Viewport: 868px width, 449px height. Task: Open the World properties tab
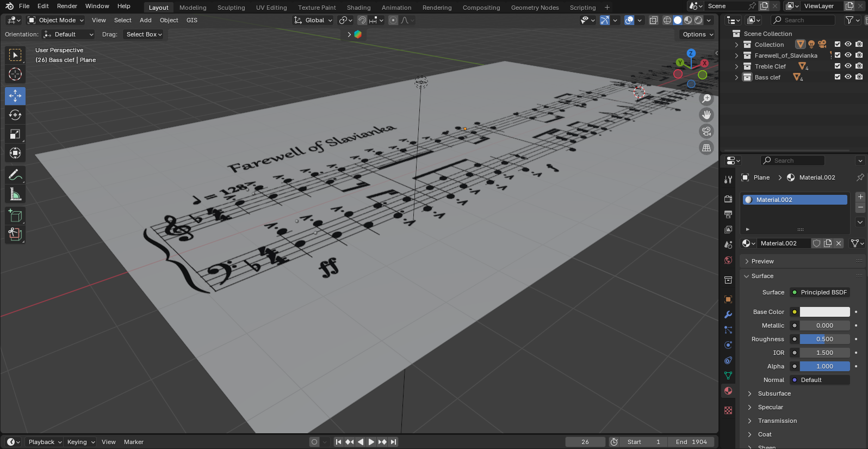click(x=728, y=260)
